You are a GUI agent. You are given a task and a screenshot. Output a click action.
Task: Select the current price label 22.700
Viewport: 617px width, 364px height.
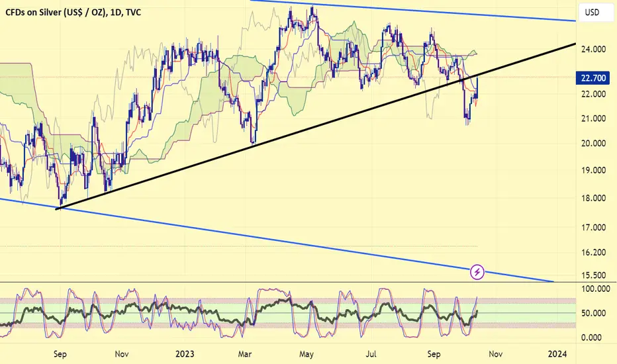pyautogui.click(x=593, y=78)
